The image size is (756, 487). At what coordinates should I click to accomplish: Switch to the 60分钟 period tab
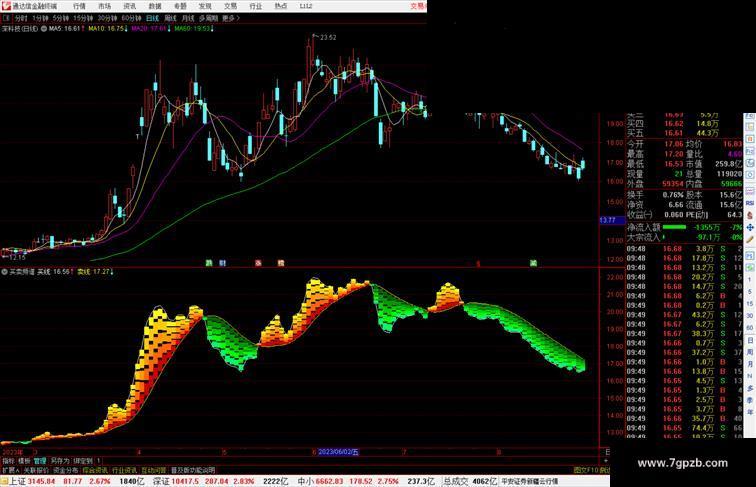[131, 18]
